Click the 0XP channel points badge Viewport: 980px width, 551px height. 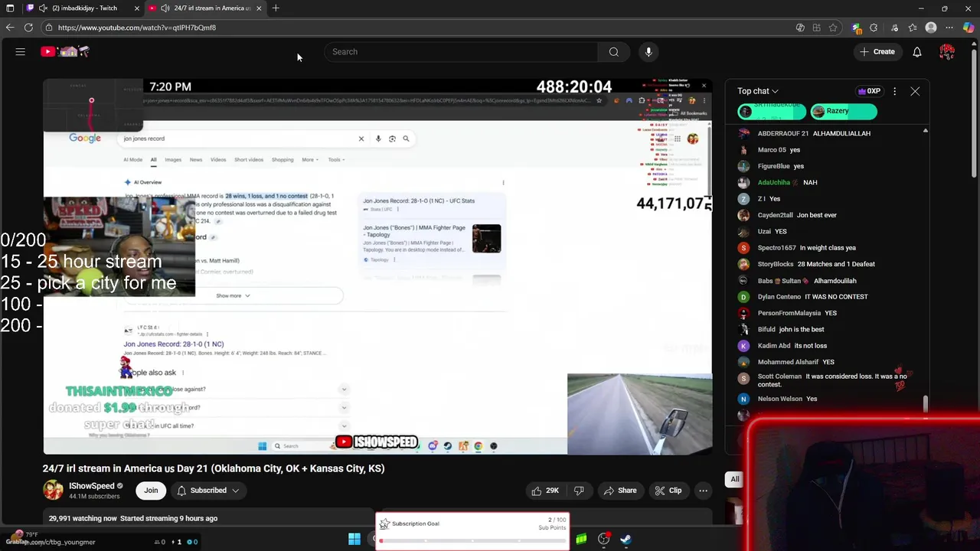click(x=869, y=91)
